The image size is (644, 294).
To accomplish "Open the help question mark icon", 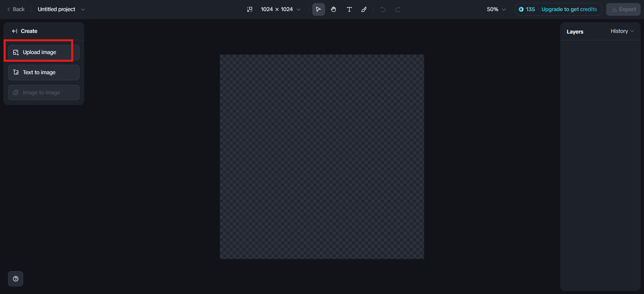I will click(16, 279).
